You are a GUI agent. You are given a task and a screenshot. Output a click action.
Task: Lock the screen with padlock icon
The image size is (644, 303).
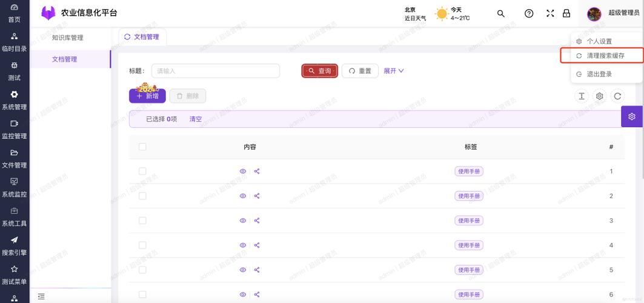tap(566, 13)
